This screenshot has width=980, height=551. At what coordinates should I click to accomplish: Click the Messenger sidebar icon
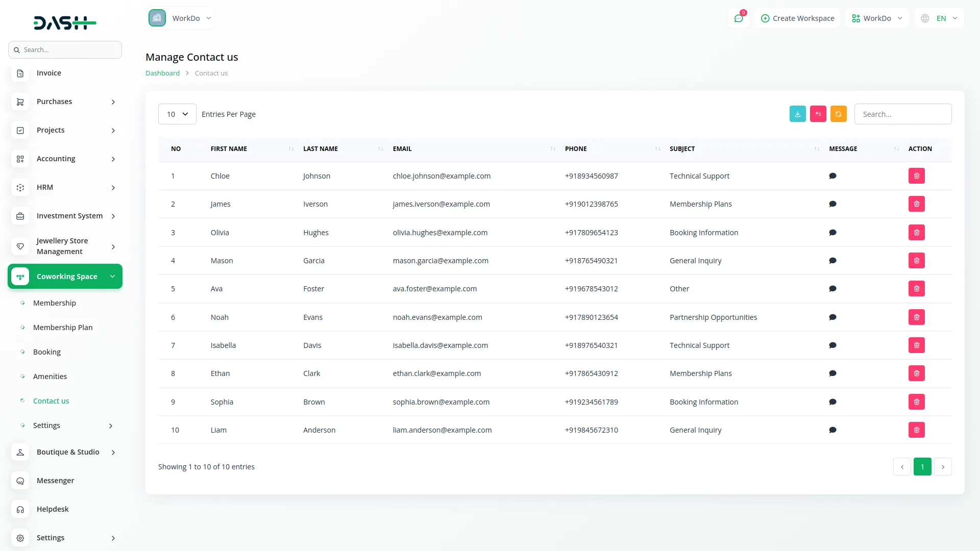[20, 481]
